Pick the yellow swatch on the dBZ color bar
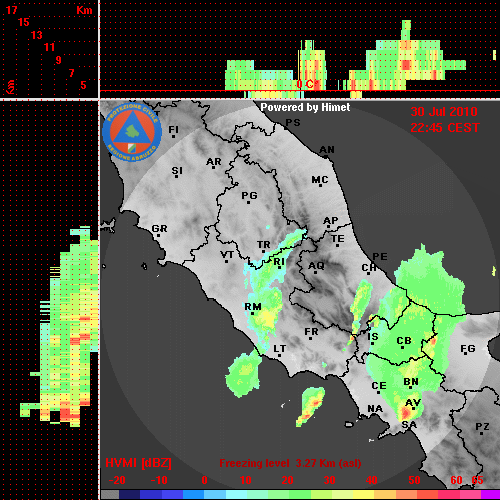Image resolution: width=500 pixels, height=500 pixels. pos(363,494)
